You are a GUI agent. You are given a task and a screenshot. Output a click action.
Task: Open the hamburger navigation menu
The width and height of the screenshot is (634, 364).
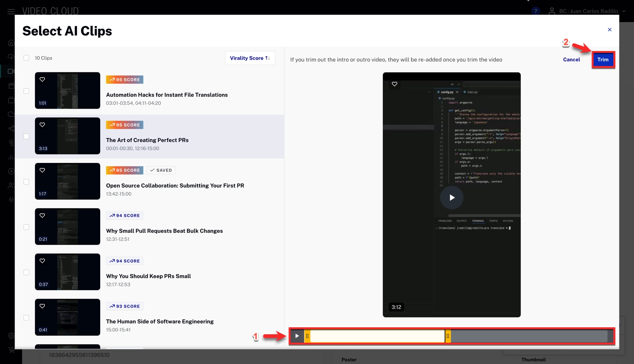[11, 11]
